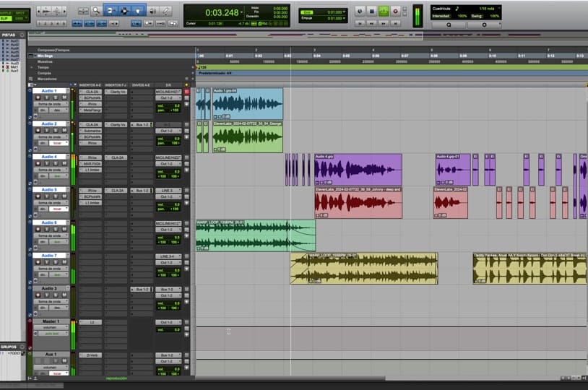Open Audio 1 output Out 1-2 selector
This screenshot has width=588, height=390.
coord(168,98)
